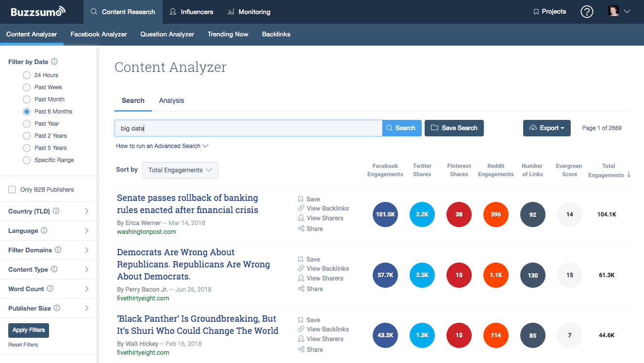
Task: Click the Total Engagements sort arrow
Action: coord(629,175)
